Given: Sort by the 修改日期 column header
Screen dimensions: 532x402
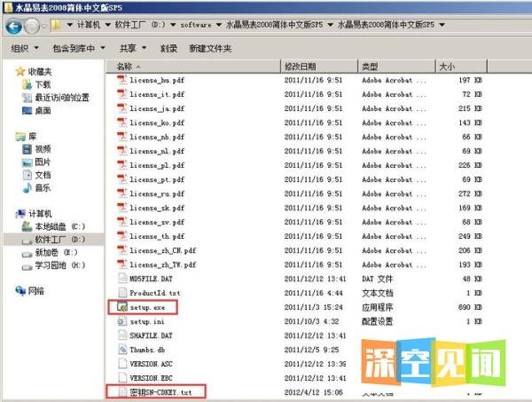Looking at the screenshot, I should click(319, 67).
